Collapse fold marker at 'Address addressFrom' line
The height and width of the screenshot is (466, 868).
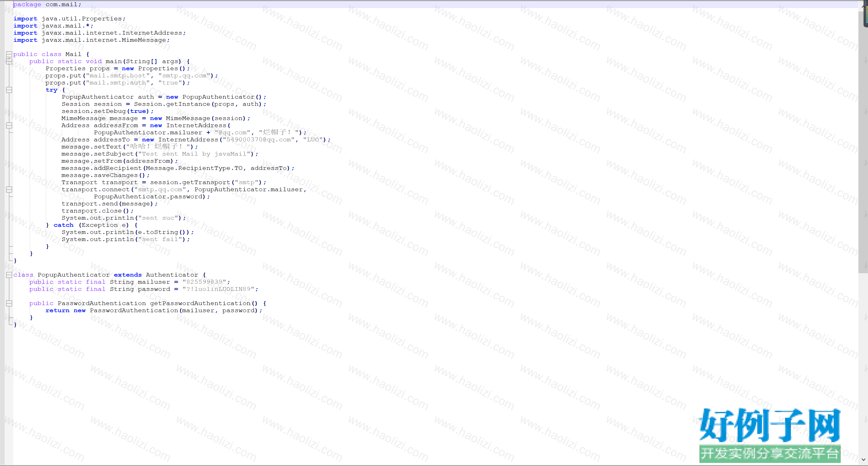pos(9,125)
